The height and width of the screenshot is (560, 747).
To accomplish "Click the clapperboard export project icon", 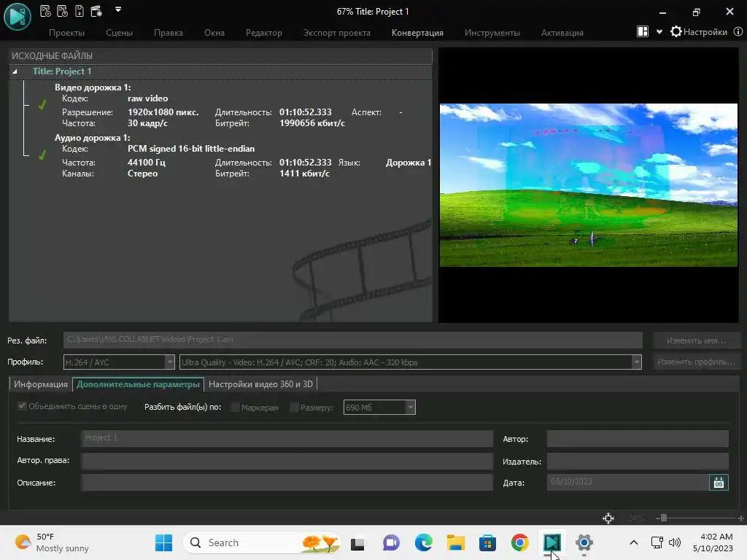I will click(96, 11).
